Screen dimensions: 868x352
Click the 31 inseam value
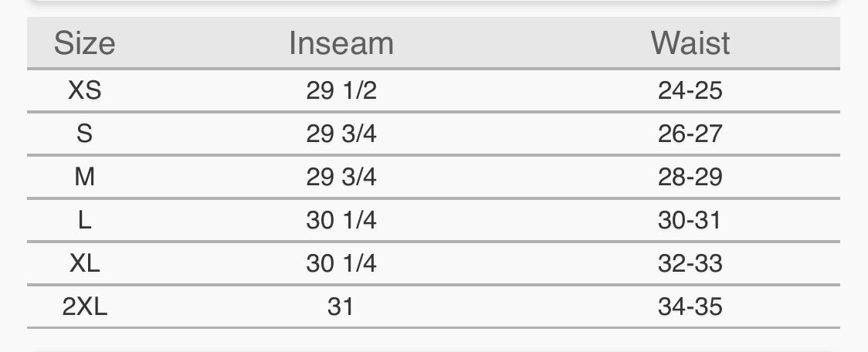(341, 307)
